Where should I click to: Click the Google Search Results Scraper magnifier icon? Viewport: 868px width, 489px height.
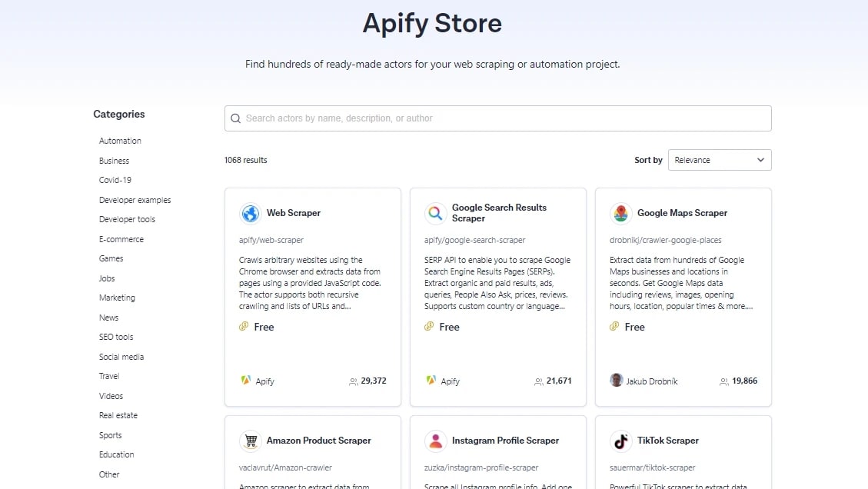point(436,213)
